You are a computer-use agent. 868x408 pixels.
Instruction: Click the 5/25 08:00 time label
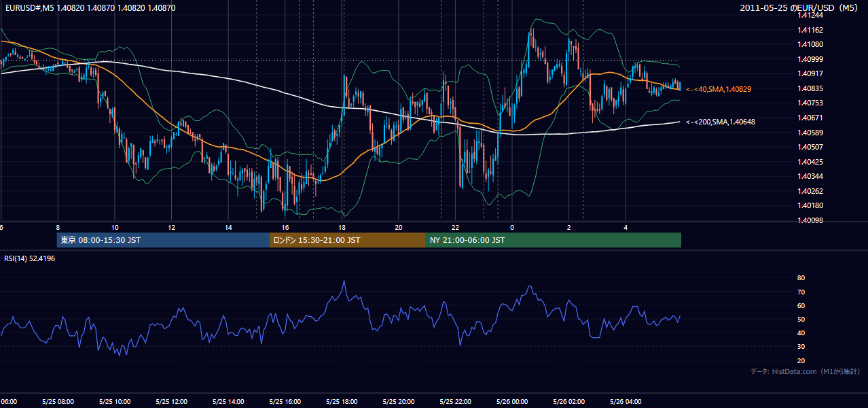pyautogui.click(x=57, y=402)
